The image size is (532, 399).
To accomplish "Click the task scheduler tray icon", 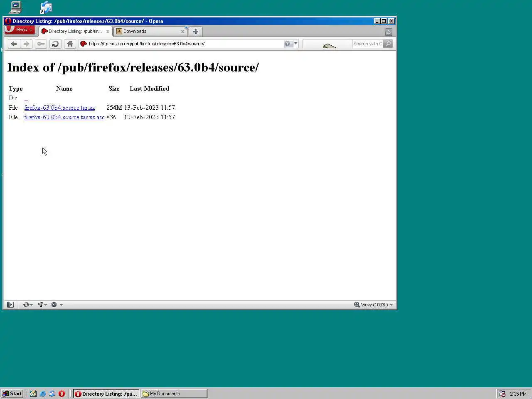I will coord(502,394).
